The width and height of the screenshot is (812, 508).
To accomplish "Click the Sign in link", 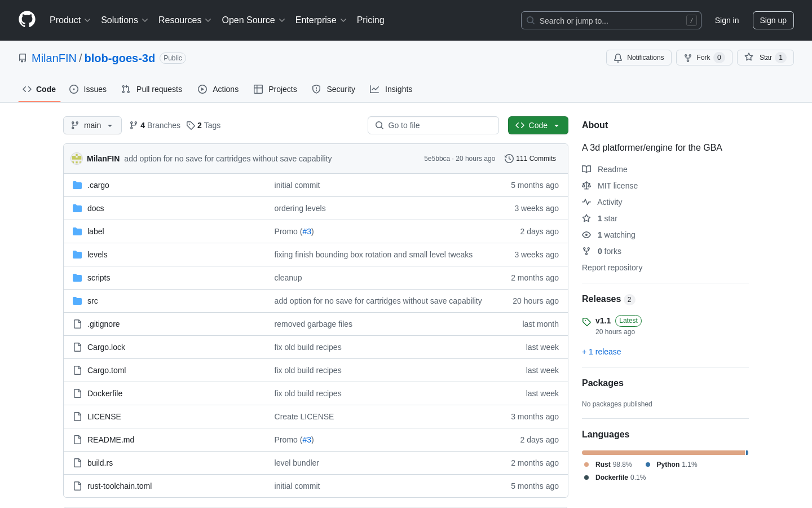I will click(x=727, y=20).
